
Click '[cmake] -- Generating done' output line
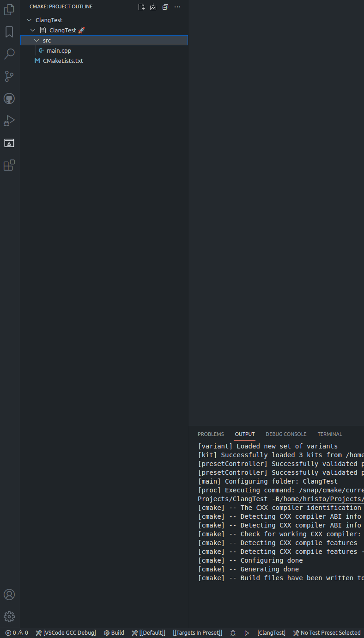[x=249, y=569]
